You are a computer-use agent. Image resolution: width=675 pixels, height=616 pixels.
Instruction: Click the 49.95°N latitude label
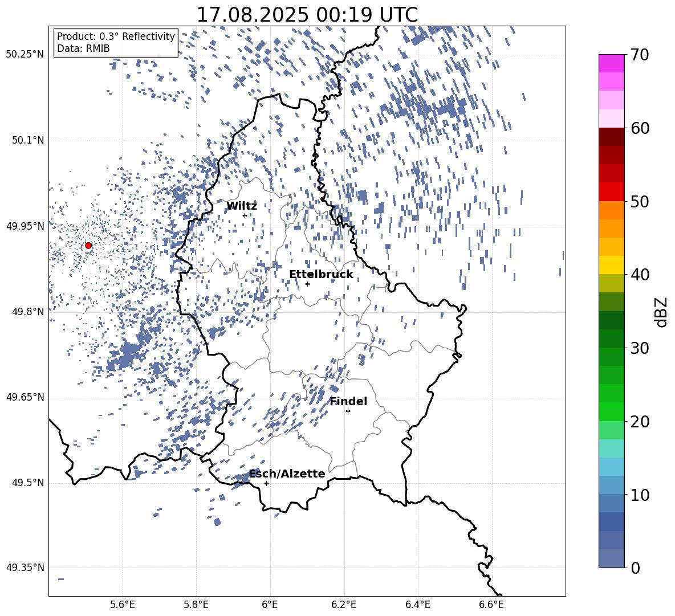(25, 226)
